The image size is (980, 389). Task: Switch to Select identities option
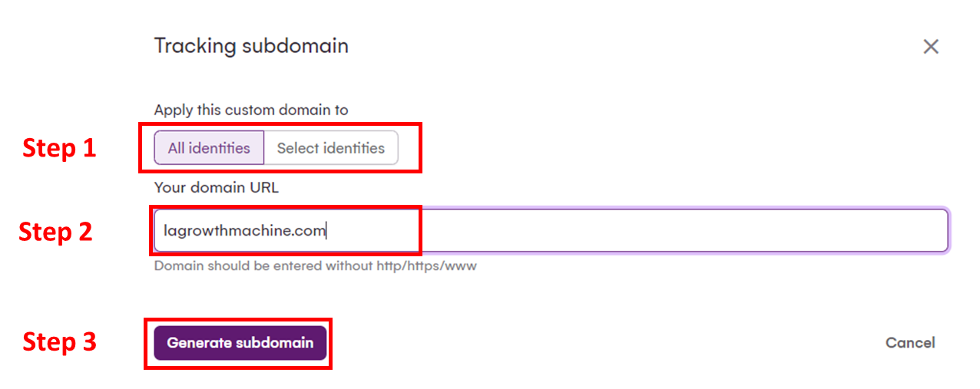point(330,148)
